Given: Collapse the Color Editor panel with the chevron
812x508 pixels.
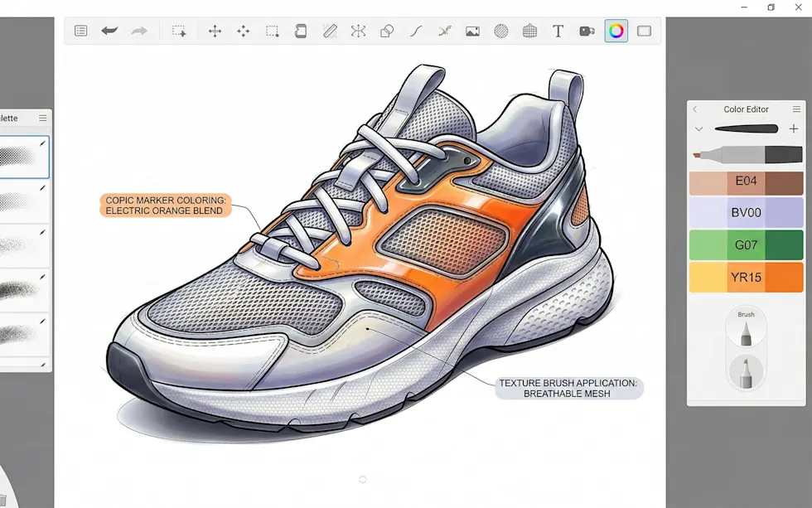Looking at the screenshot, I should tap(694, 109).
